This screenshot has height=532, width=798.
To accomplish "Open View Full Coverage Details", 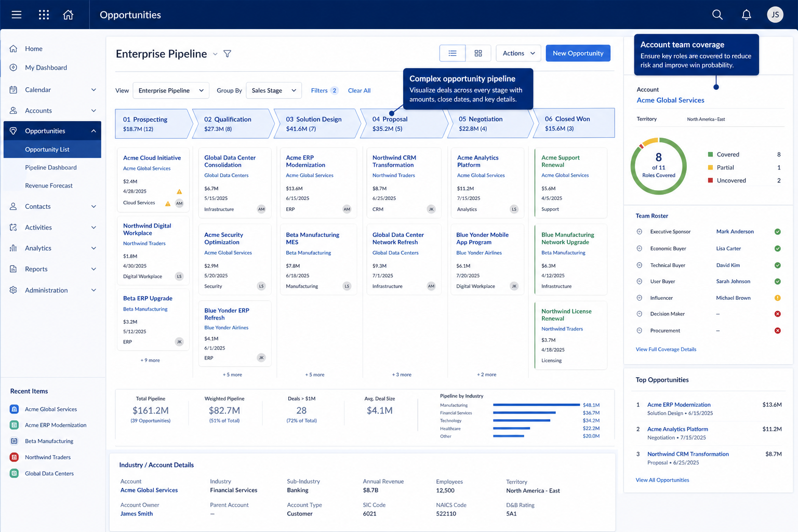I will point(666,349).
